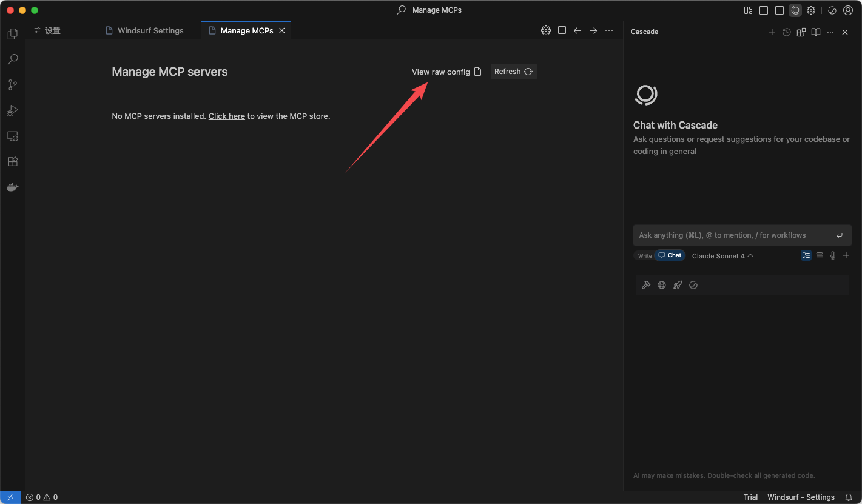Switch Cascade to Write mode

644,256
